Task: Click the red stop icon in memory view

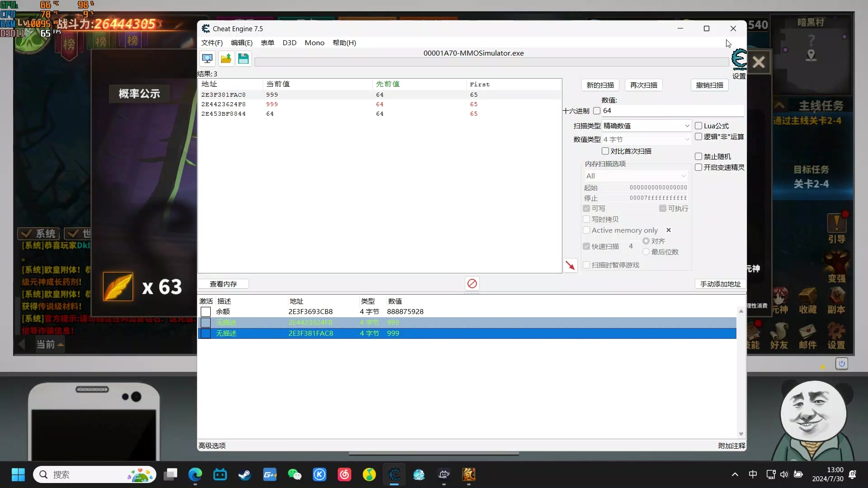Action: (x=472, y=283)
